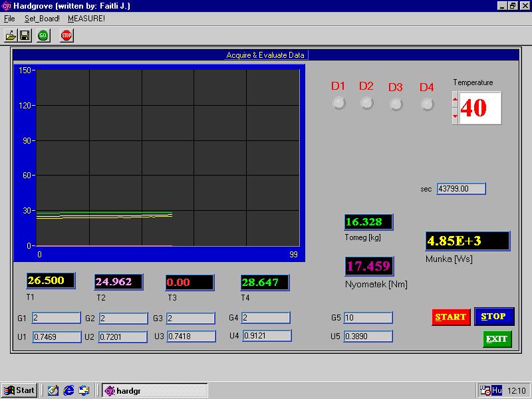
Task: Increase Temperature with the up arrow
Action: (x=456, y=99)
